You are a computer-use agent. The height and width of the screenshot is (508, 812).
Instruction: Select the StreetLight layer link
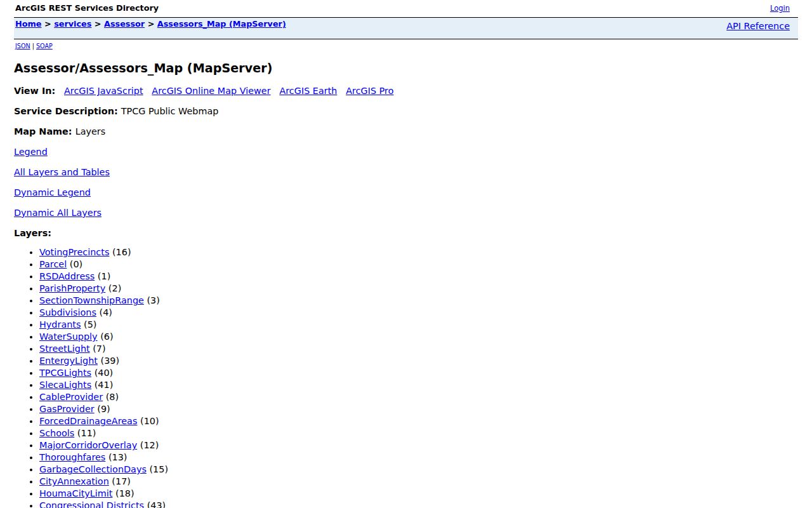[x=65, y=349]
